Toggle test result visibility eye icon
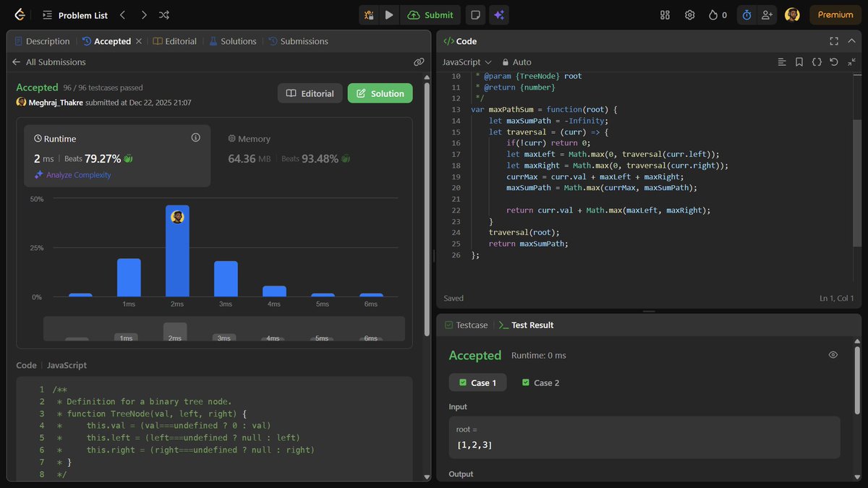This screenshot has width=868, height=488. pyautogui.click(x=833, y=355)
